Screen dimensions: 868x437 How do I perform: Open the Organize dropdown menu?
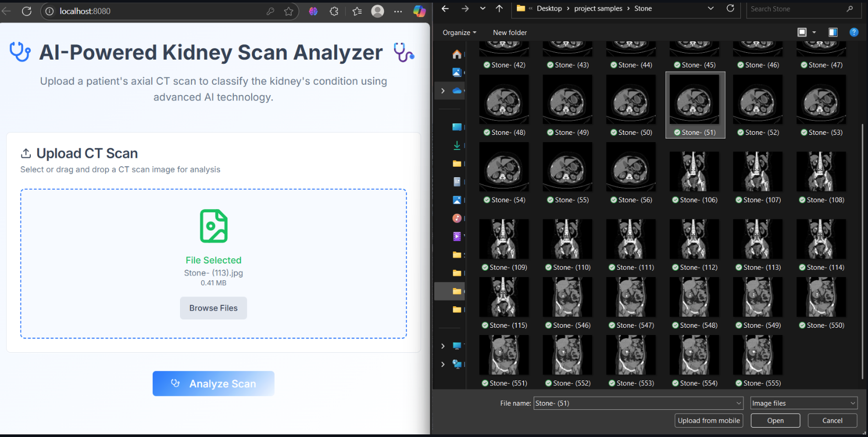tap(459, 32)
